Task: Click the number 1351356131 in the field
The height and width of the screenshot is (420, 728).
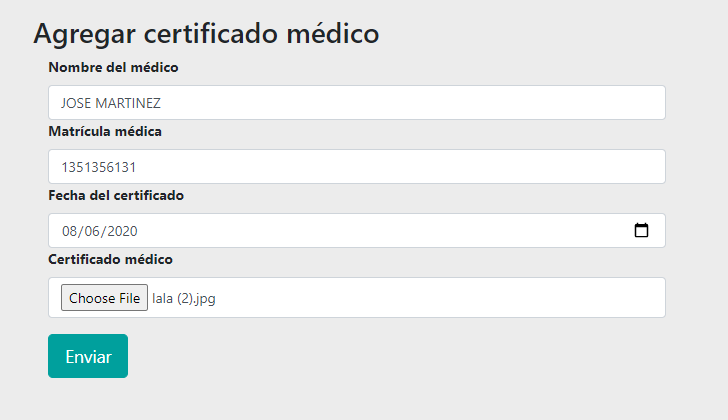Action: click(x=99, y=167)
